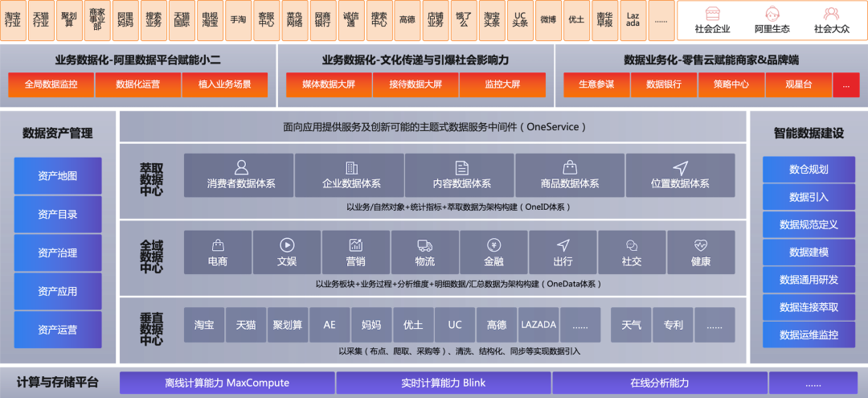Click the document icon above 内容数据体系
The height and width of the screenshot is (398, 868).
coord(461,168)
